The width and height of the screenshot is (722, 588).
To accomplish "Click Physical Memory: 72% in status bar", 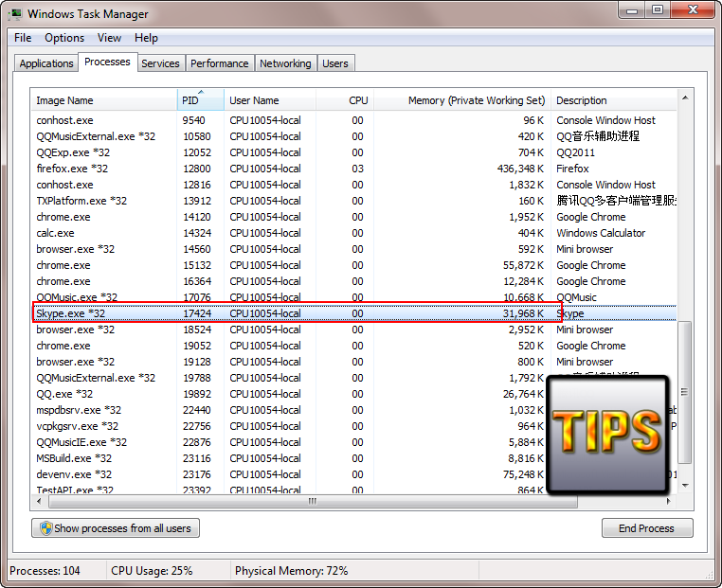I will tap(292, 571).
